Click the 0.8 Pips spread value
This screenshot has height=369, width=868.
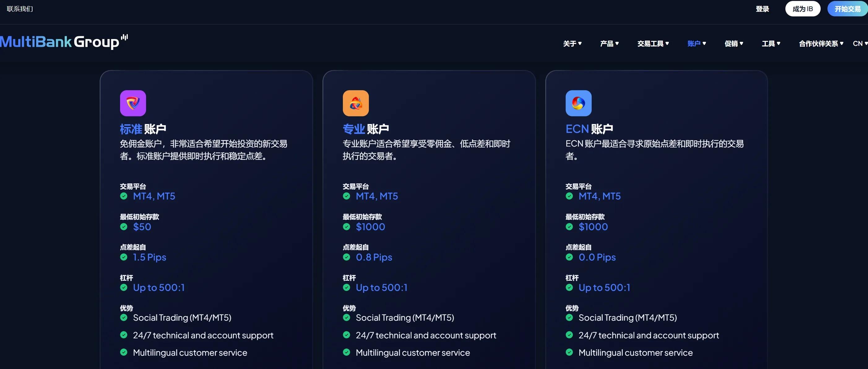[x=374, y=257]
